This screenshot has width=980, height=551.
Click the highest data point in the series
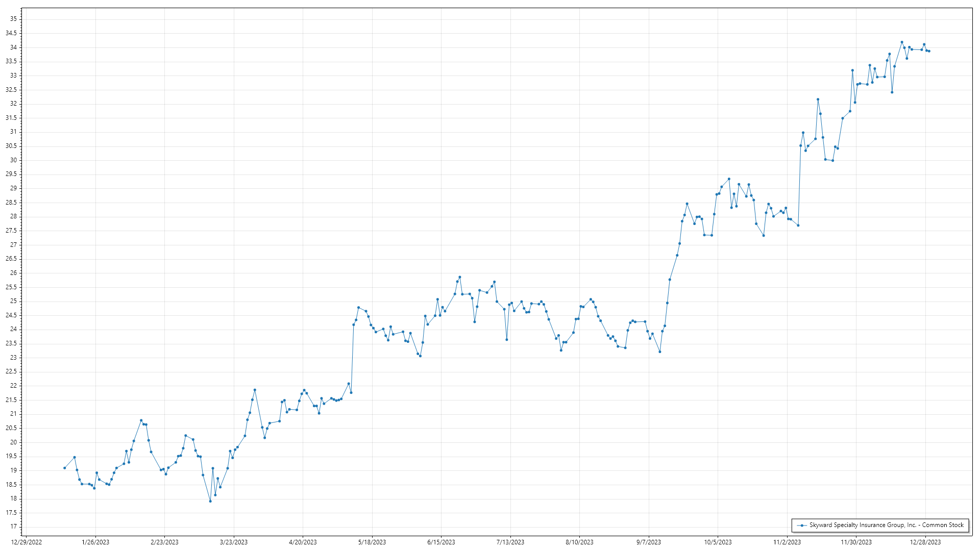[x=902, y=42]
